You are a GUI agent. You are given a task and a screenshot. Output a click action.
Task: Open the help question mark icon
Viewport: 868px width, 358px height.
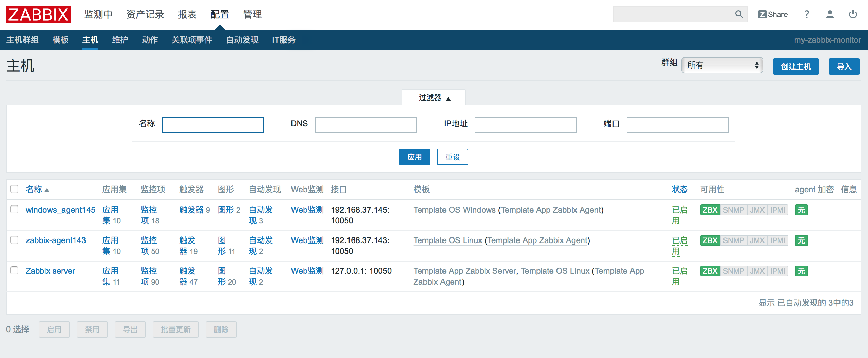point(807,14)
